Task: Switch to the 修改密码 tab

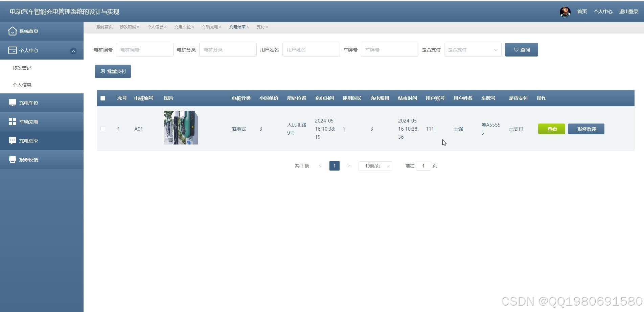Action: click(x=128, y=27)
